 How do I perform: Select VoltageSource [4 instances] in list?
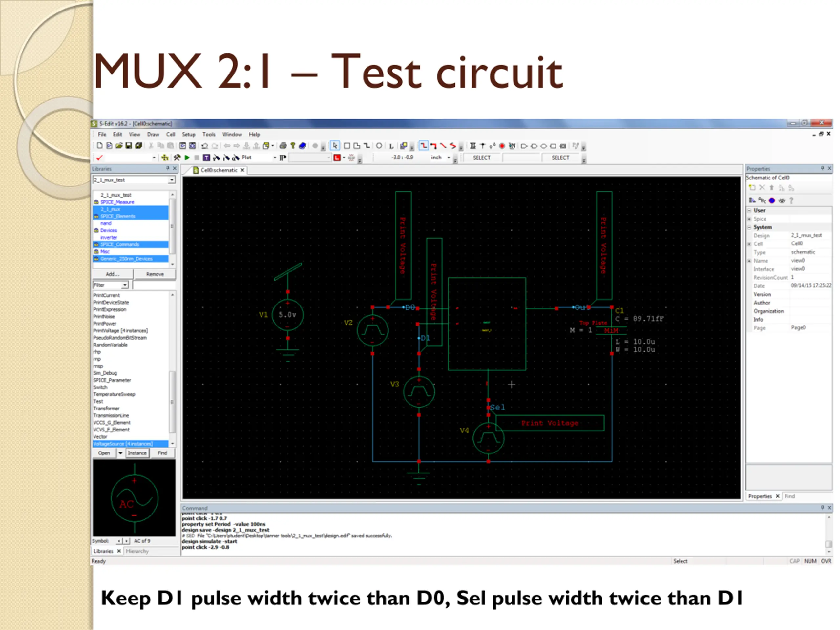click(130, 444)
